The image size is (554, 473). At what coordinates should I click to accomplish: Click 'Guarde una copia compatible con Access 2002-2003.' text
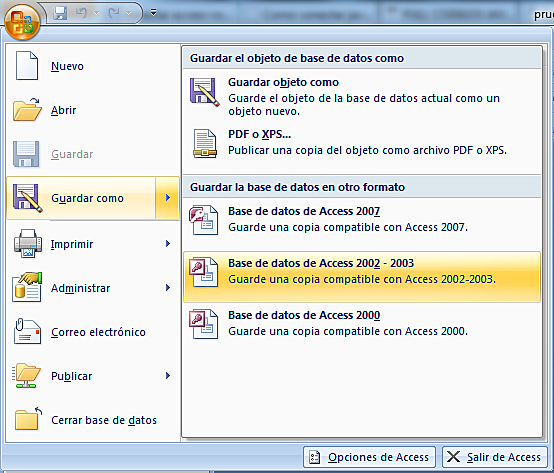click(x=362, y=279)
